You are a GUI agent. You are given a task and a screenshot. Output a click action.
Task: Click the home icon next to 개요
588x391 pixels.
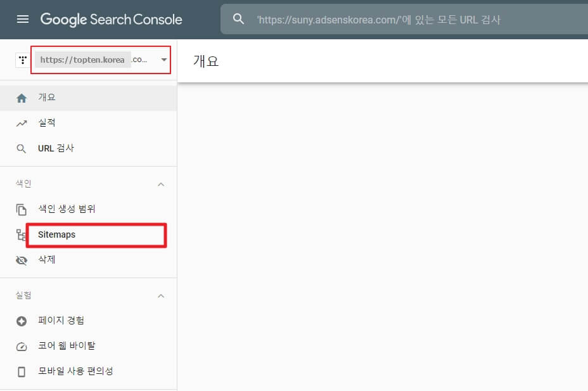22,98
